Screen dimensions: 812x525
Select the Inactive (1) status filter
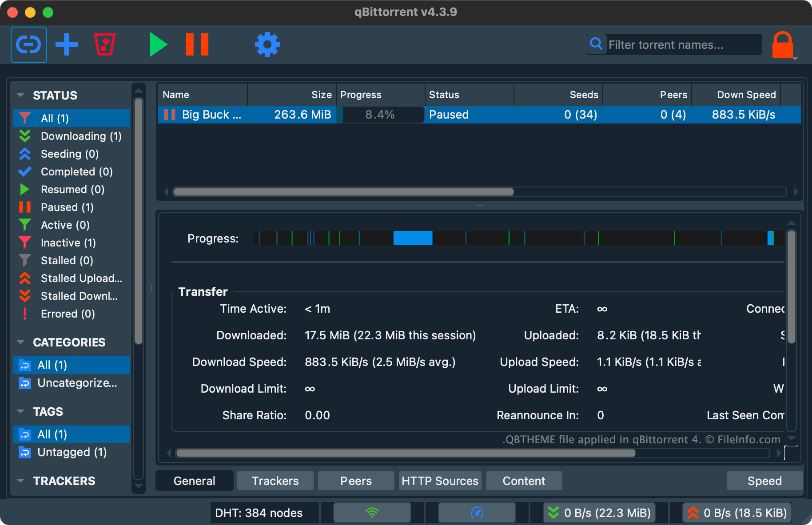(x=72, y=243)
